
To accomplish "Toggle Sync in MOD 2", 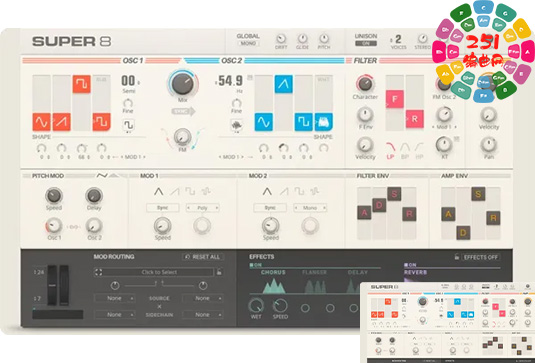I will click(270, 207).
